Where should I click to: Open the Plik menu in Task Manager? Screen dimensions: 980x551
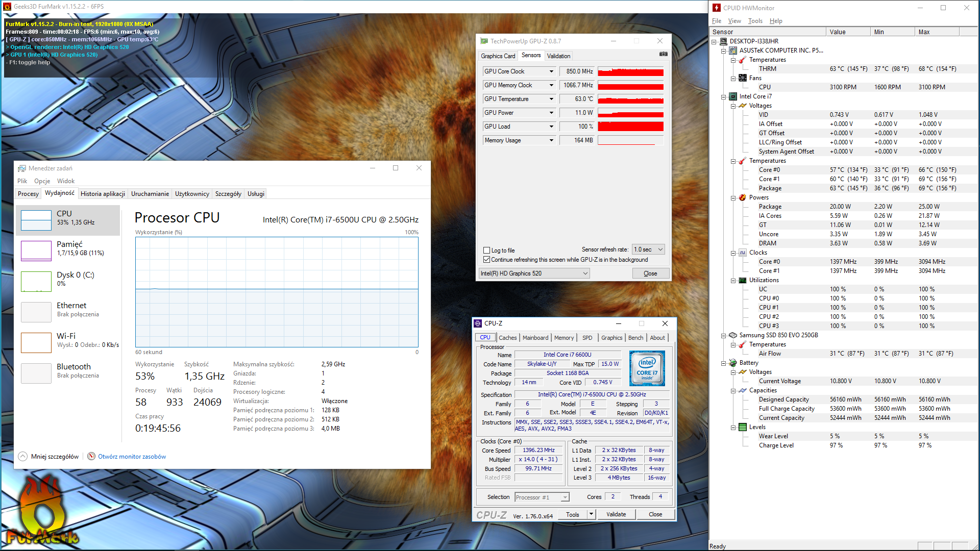tap(22, 181)
